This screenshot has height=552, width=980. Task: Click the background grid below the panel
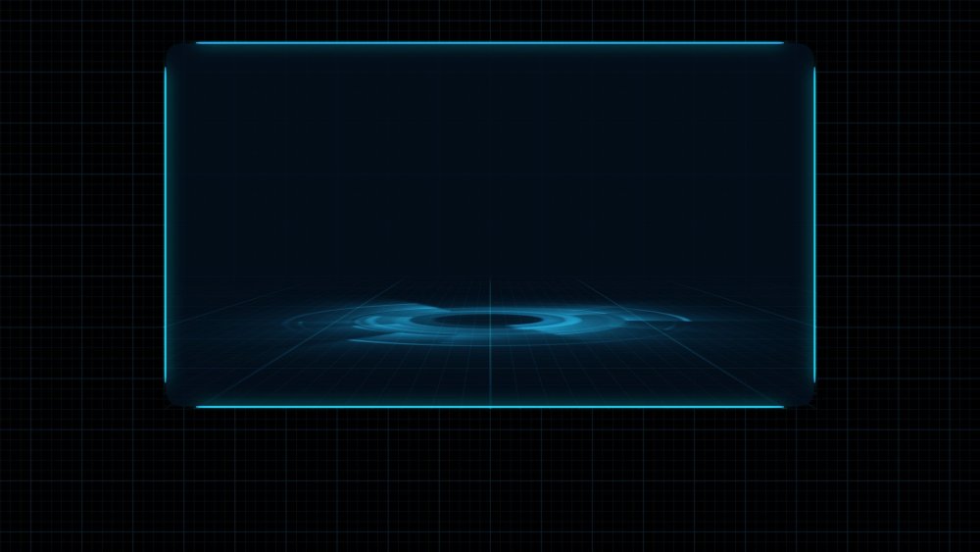[x=490, y=480]
